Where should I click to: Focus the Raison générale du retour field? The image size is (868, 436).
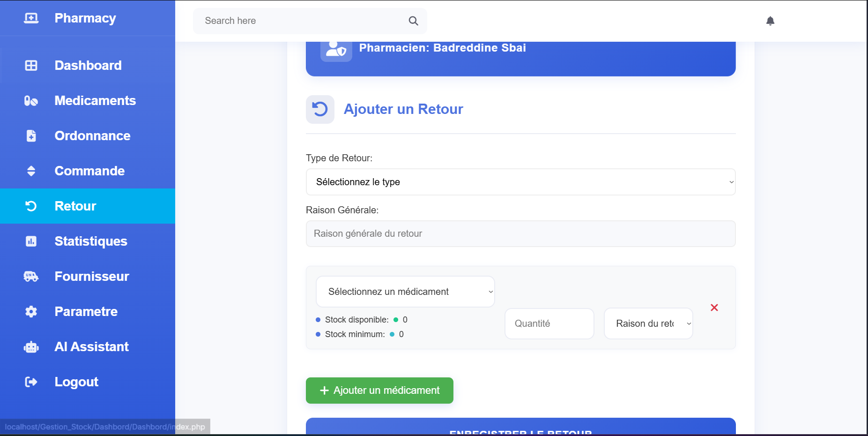520,233
